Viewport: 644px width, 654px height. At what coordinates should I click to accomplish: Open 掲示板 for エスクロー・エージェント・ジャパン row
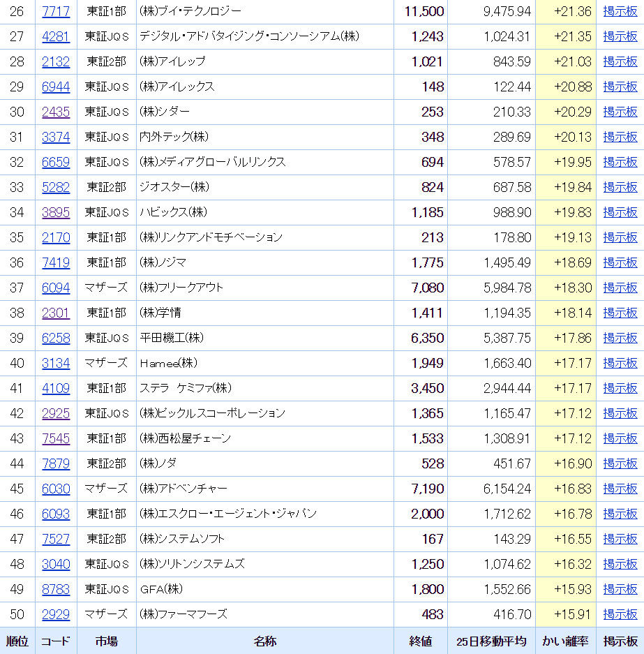620,514
